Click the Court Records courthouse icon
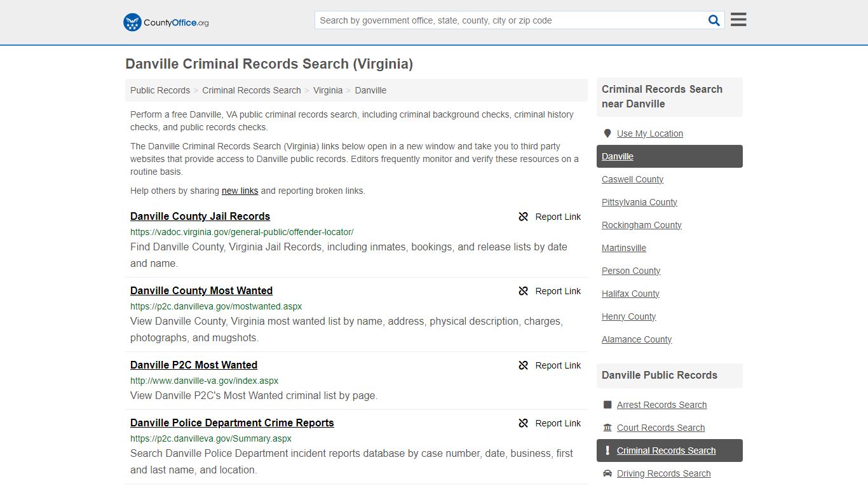Screen dimensions: 868x488 coord(607,428)
